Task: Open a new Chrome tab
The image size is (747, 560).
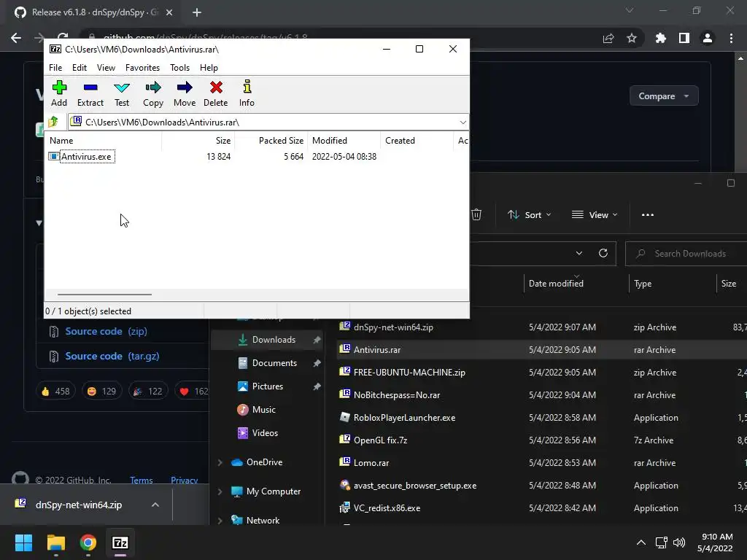Action: click(197, 12)
